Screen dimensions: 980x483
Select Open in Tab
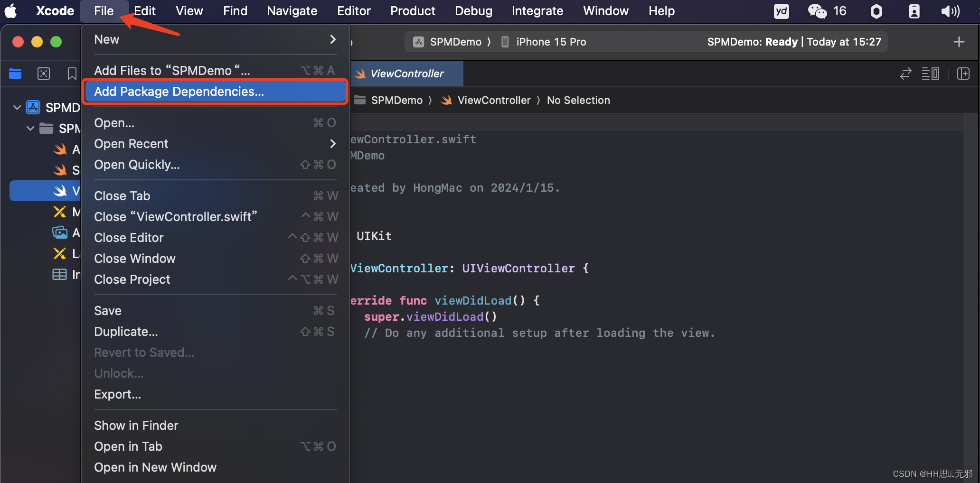pyautogui.click(x=216, y=446)
